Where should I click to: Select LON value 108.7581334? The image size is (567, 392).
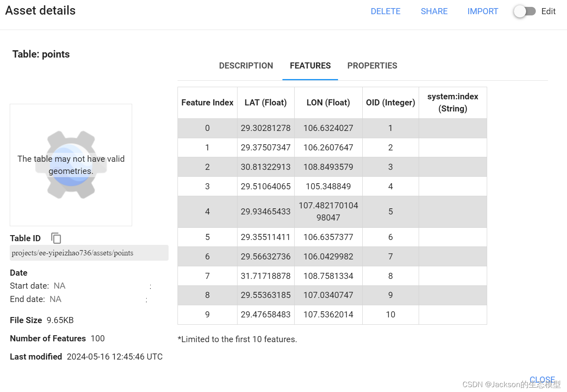(328, 276)
